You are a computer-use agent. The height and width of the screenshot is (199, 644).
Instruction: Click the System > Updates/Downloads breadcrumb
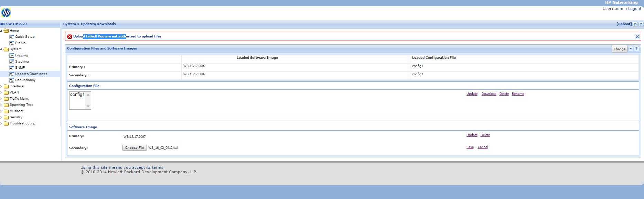tap(89, 24)
